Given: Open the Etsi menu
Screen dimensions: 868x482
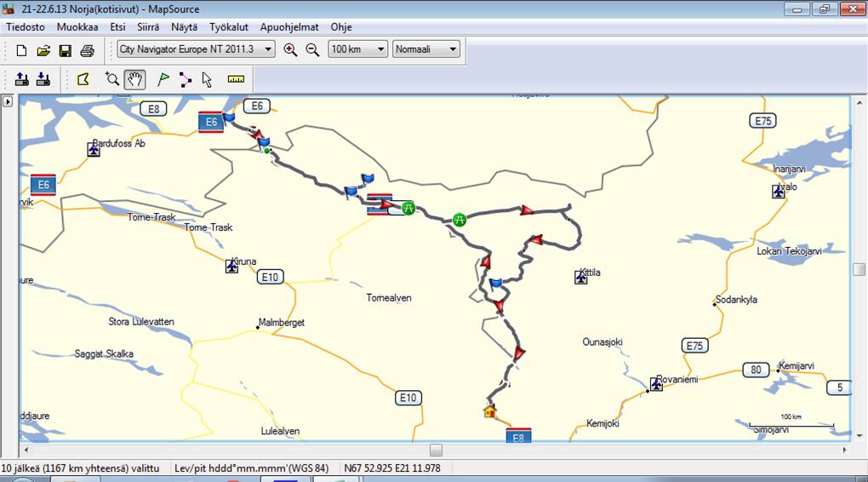Looking at the screenshot, I should pyautogui.click(x=117, y=27).
